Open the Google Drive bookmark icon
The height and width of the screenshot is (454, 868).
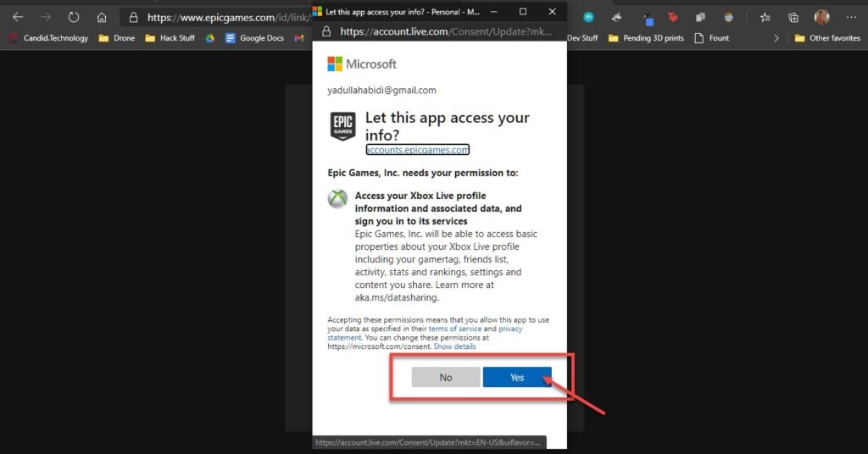click(x=210, y=38)
